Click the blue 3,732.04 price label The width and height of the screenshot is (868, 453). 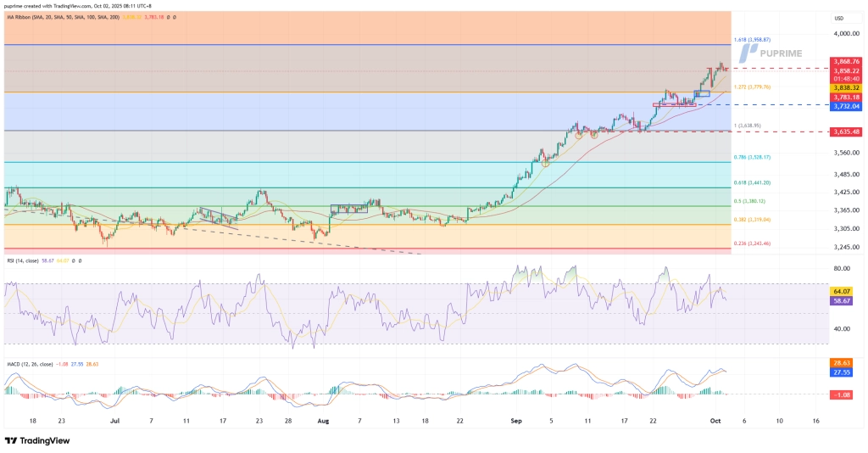pos(848,106)
